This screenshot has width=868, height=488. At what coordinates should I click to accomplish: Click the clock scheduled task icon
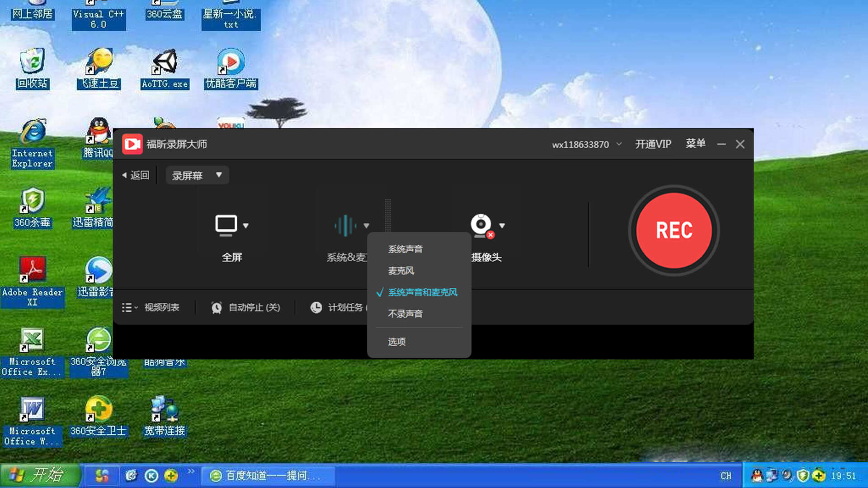316,307
